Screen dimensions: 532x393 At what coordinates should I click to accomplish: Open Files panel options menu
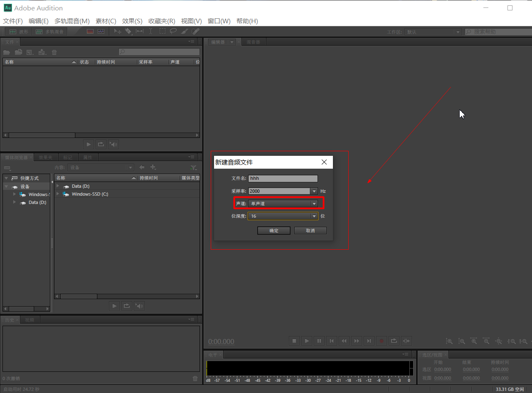[191, 42]
